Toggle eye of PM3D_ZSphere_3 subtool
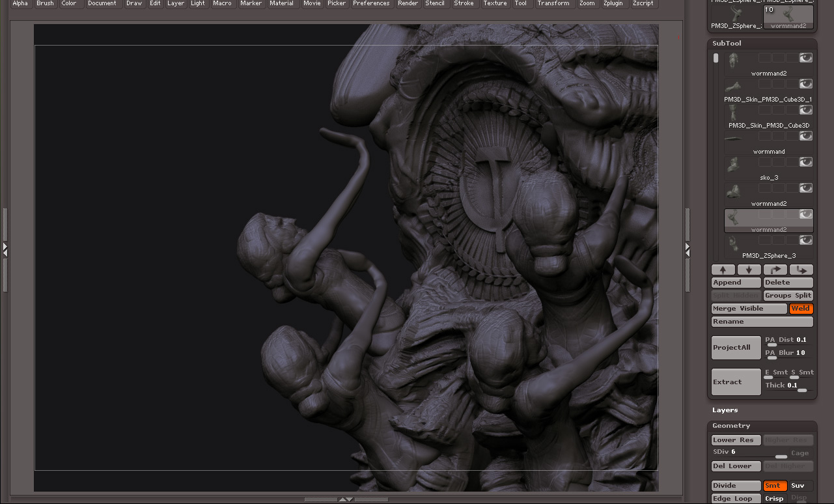 point(806,240)
